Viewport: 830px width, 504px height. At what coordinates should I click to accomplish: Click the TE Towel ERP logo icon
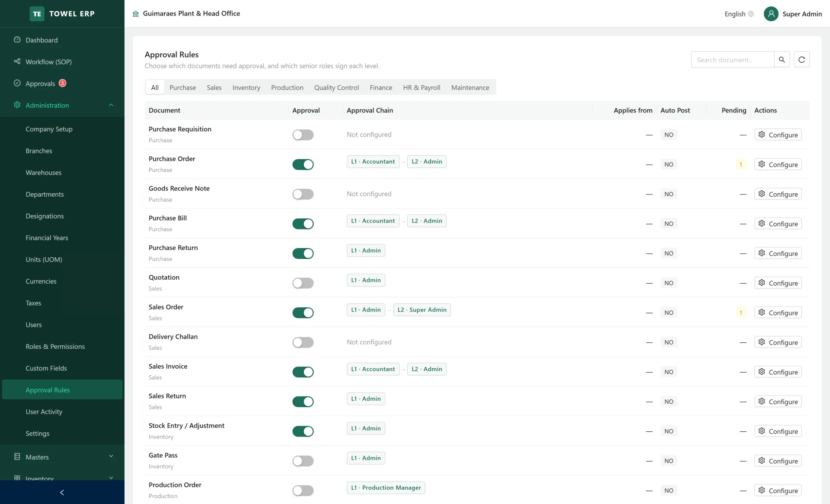coord(37,14)
